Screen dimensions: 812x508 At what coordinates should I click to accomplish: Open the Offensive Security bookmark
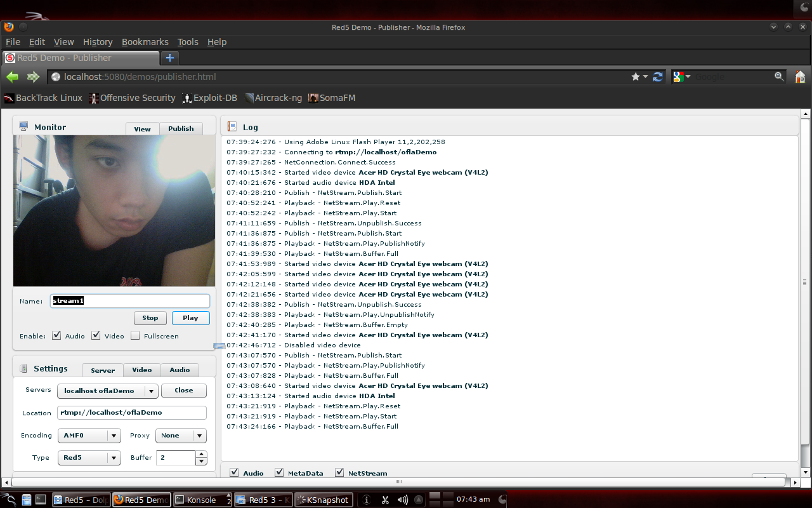coord(132,98)
